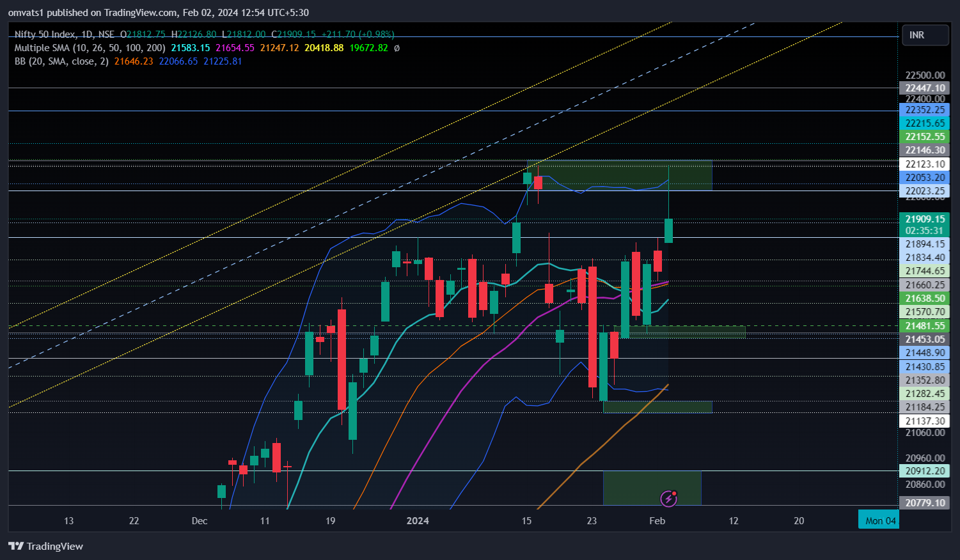The width and height of the screenshot is (960, 560).
Task: Click the '23' date on time axis
Action: (592, 521)
